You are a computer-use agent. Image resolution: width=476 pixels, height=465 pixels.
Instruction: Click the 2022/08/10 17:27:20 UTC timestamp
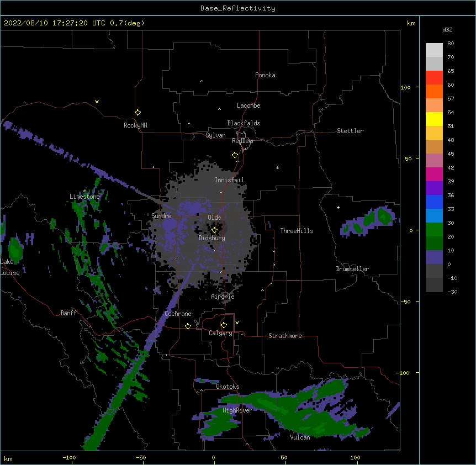[55, 23]
